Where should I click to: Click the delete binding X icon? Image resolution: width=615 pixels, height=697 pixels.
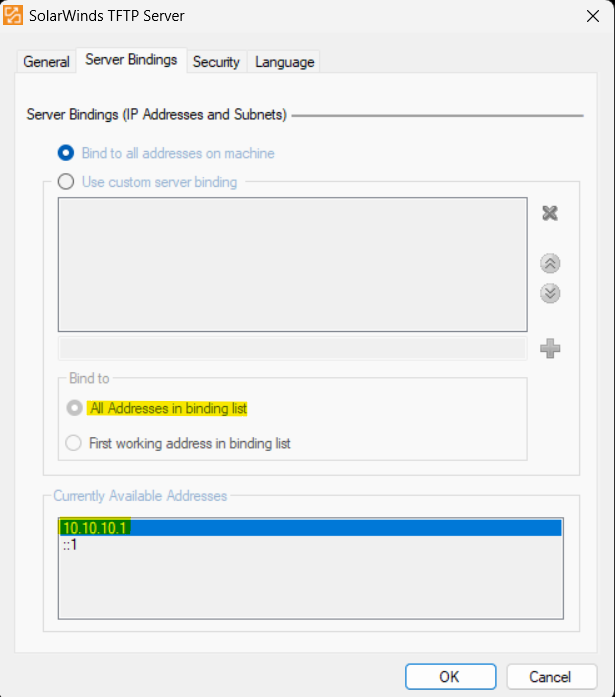[550, 213]
